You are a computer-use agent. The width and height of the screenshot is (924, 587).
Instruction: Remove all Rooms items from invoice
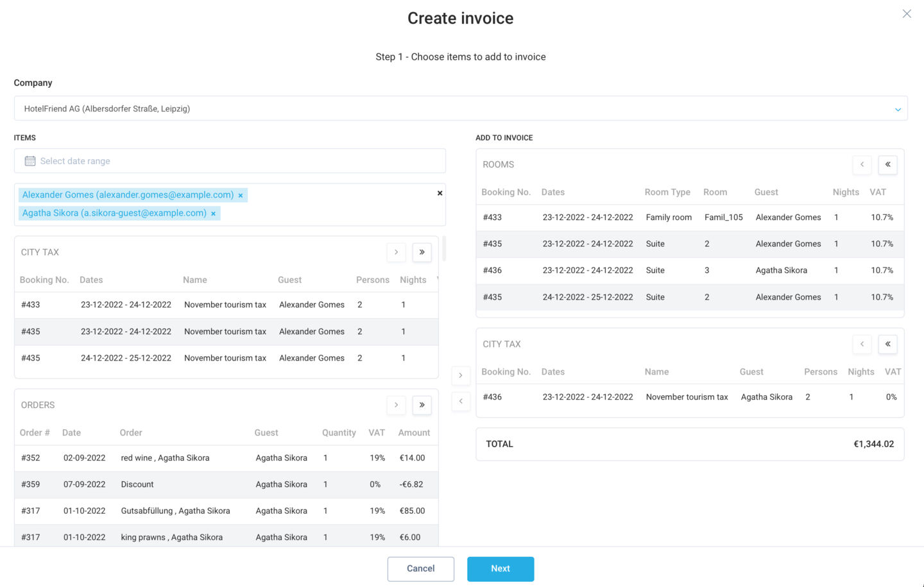[x=887, y=164]
